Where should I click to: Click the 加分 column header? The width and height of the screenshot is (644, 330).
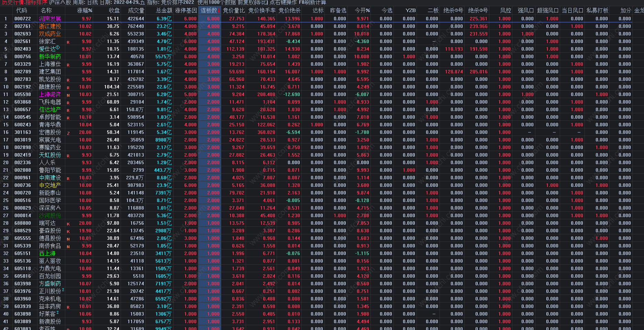click(x=626, y=10)
